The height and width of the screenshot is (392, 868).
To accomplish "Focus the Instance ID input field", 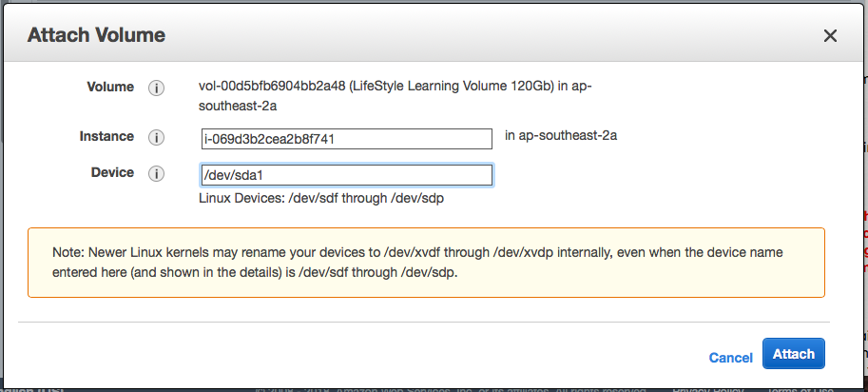I will click(x=347, y=139).
